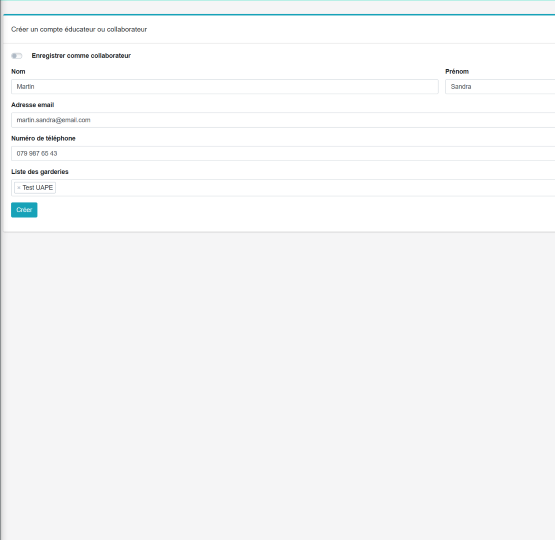The image size is (555, 540).
Task: Focus the Nom field containing Martin
Action: click(225, 87)
